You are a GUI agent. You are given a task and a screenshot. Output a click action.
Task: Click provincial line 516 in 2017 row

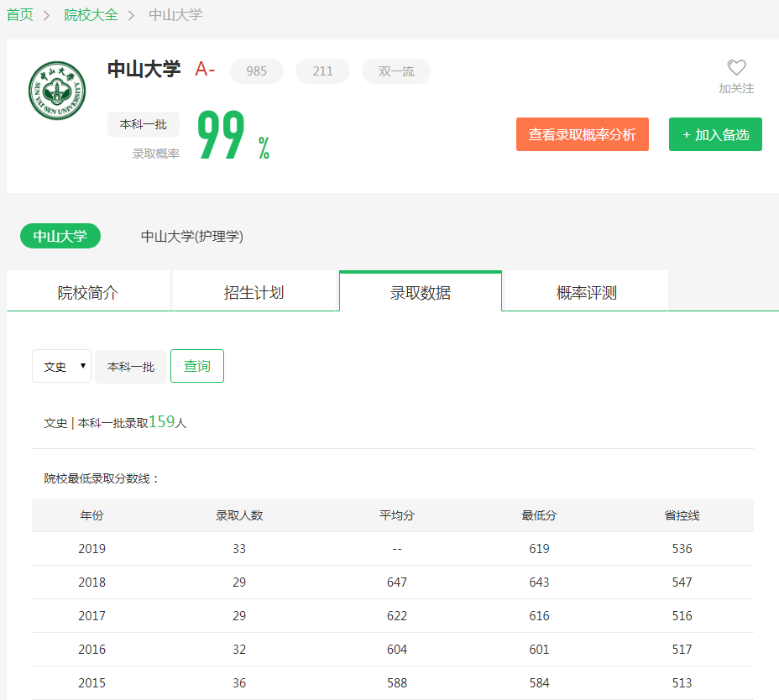tap(682, 615)
